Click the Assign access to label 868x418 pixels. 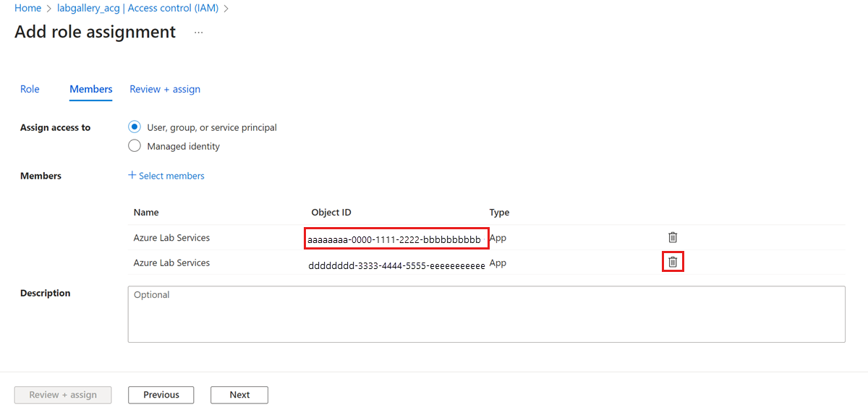pos(56,127)
